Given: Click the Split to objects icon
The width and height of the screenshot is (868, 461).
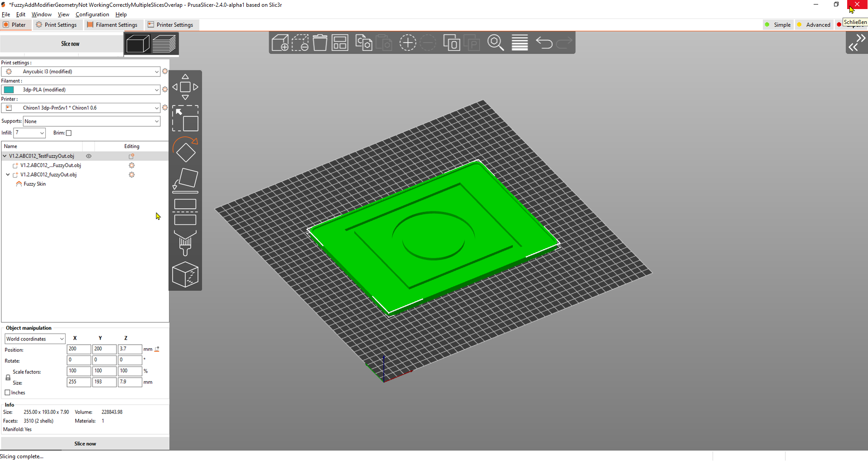Looking at the screenshot, I should click(451, 43).
